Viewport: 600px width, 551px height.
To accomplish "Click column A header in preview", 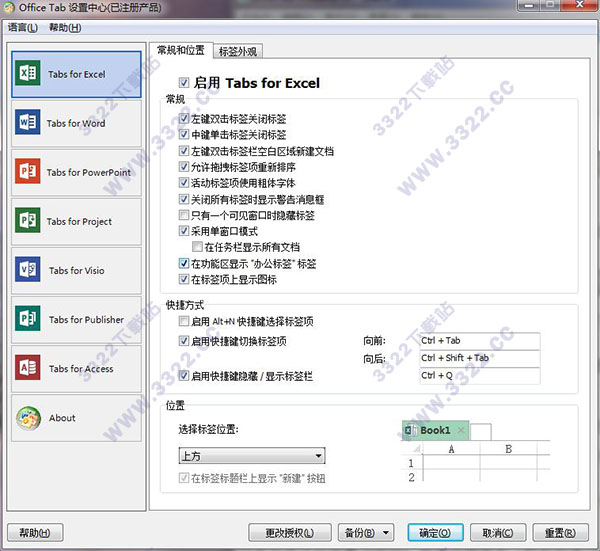I will [451, 449].
